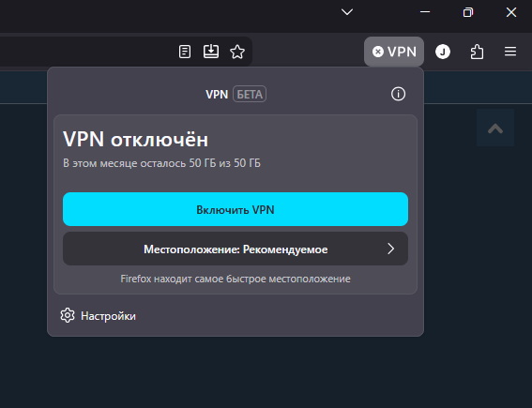Click the gear icon next to Настройки
This screenshot has width=532, height=408.
68,315
